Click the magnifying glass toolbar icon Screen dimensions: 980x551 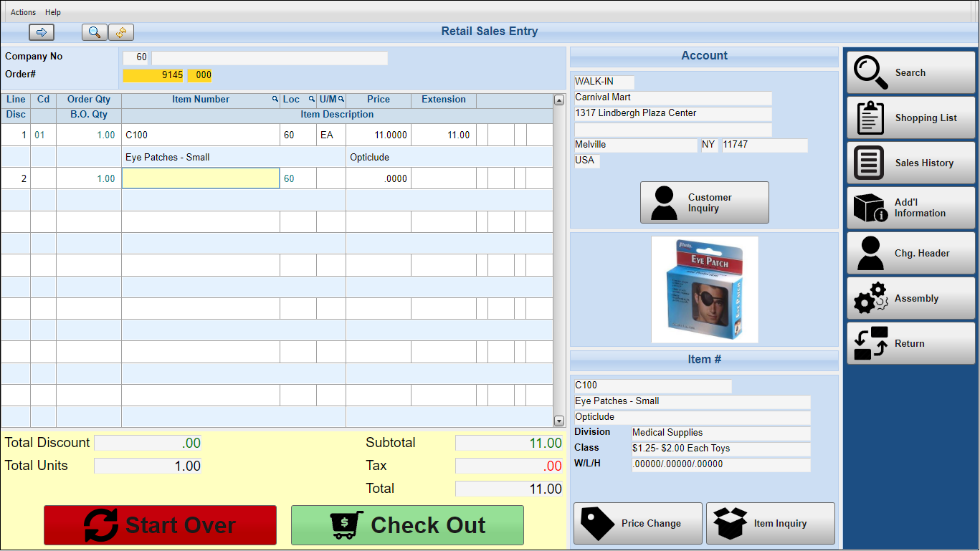click(x=94, y=32)
